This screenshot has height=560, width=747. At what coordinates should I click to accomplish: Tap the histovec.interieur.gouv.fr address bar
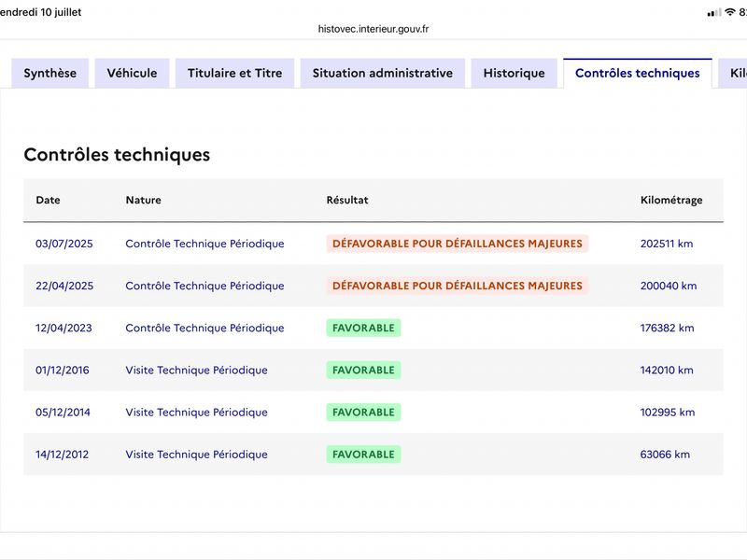pyautogui.click(x=373, y=29)
